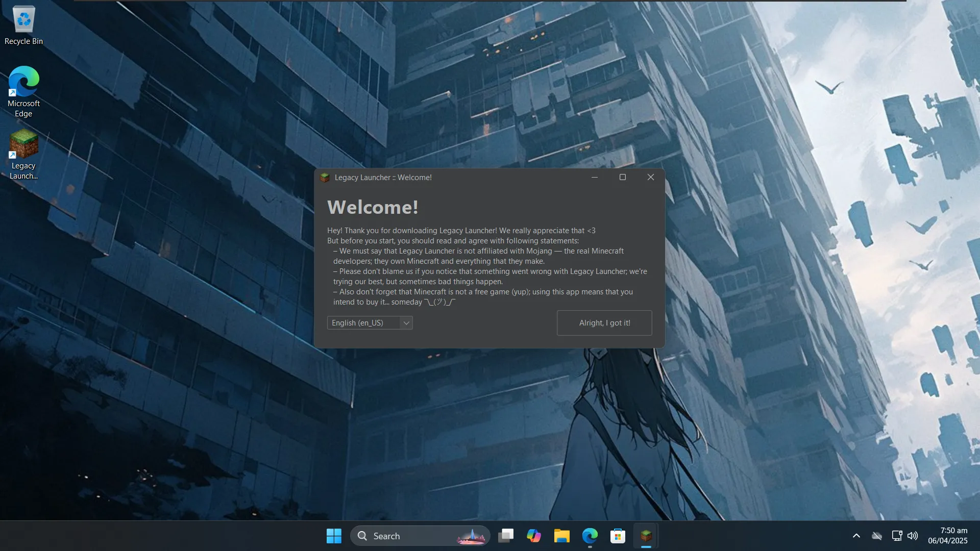Screen dimensions: 980x551
Task: Open File Explorer from the taskbar
Action: (x=562, y=536)
